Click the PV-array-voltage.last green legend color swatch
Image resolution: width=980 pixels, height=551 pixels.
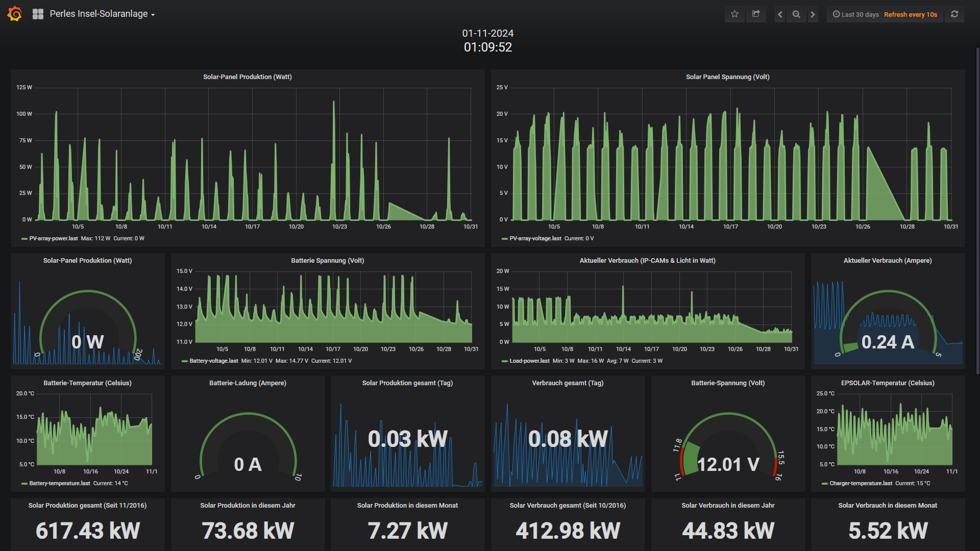504,239
